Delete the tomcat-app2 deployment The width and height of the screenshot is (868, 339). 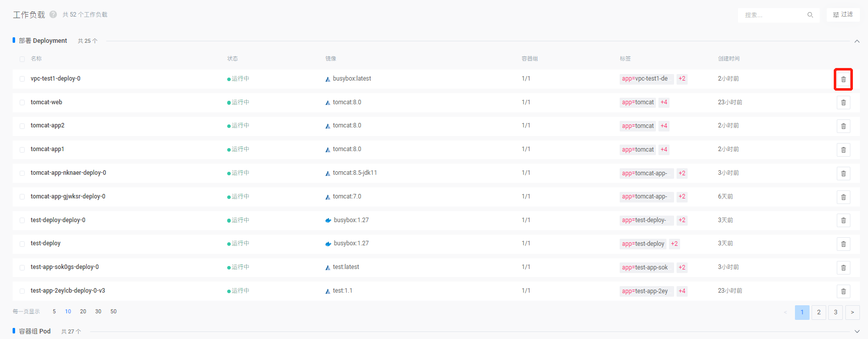coord(843,126)
